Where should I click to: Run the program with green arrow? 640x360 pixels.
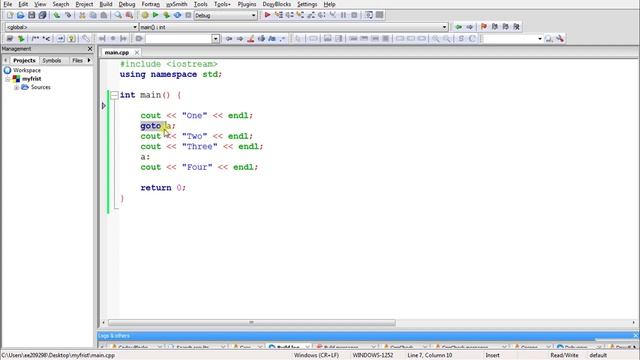[x=156, y=15]
